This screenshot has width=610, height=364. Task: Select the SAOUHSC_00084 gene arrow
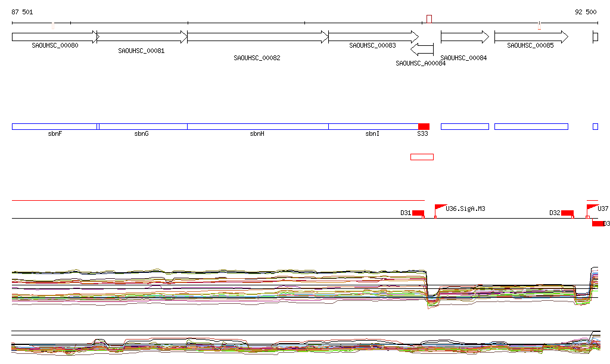click(465, 37)
